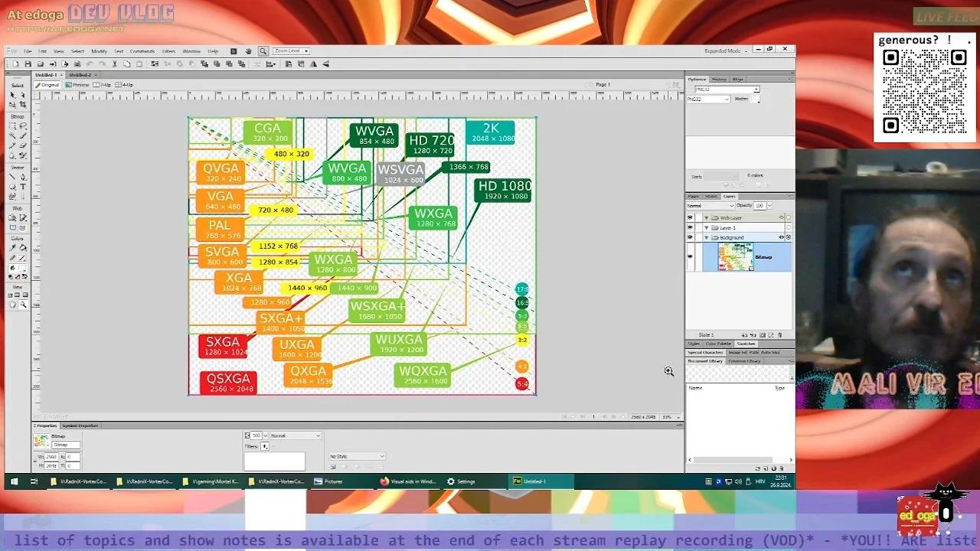Screen dimensions: 980x551
Task: Hide the Web Layer visibility
Action: (690, 217)
